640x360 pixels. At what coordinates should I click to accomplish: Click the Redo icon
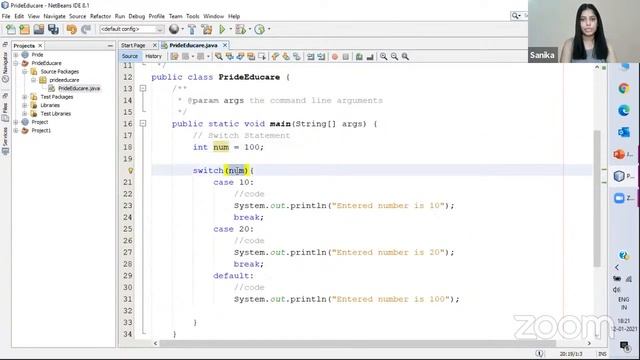pyautogui.click(x=86, y=29)
